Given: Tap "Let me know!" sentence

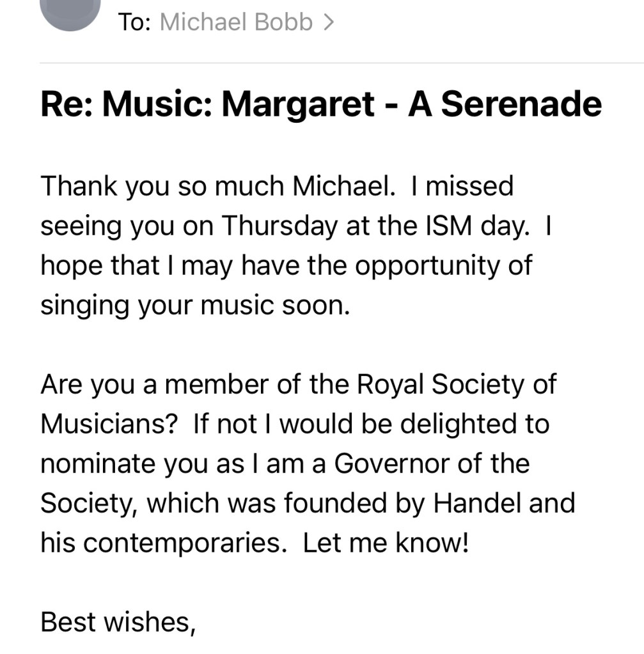Looking at the screenshot, I should tap(386, 543).
